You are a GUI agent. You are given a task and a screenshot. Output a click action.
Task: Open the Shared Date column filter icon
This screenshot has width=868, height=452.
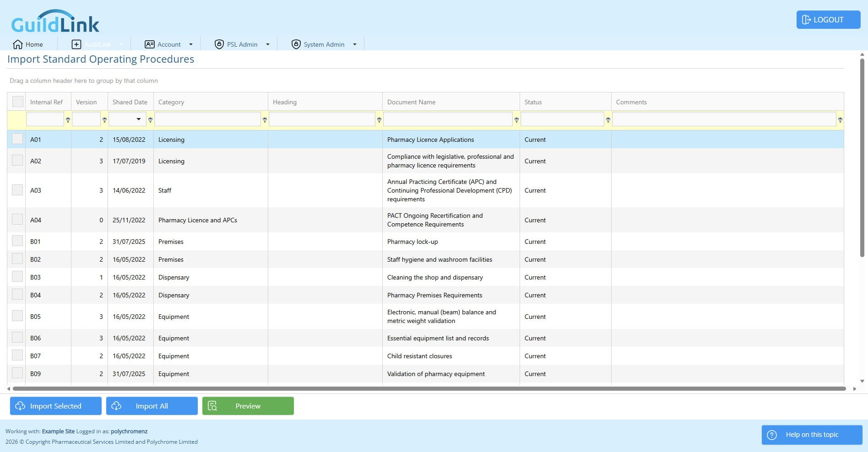point(150,120)
